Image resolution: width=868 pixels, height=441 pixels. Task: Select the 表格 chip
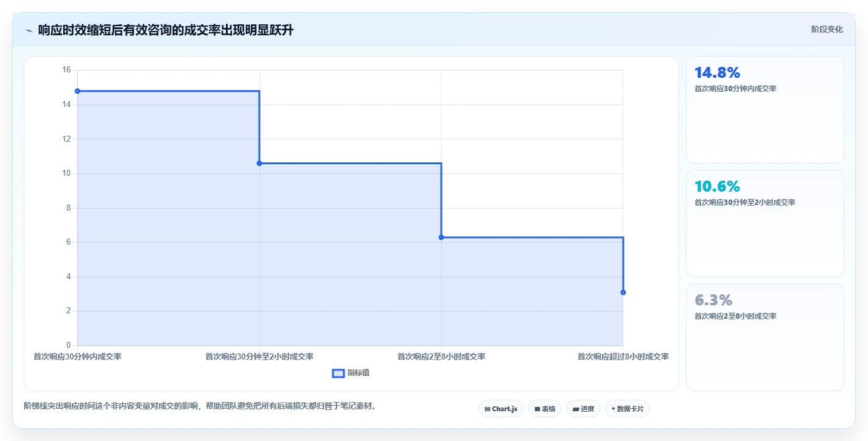(x=545, y=409)
